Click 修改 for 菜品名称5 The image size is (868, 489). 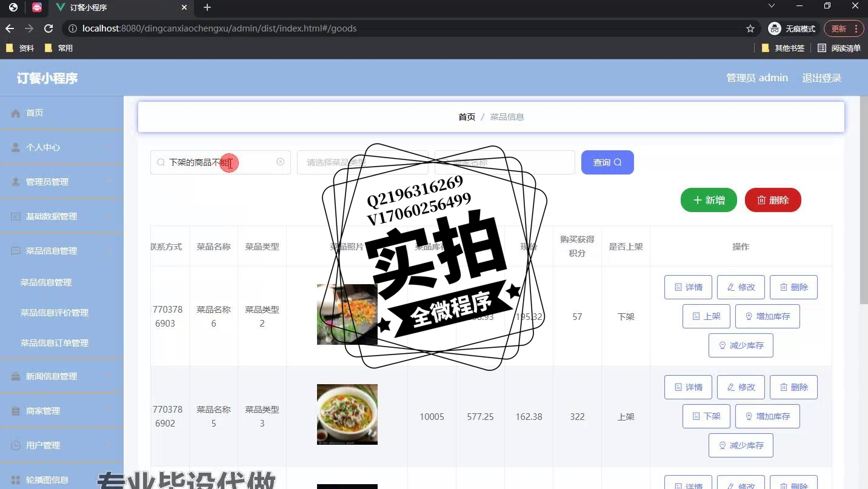741,387
